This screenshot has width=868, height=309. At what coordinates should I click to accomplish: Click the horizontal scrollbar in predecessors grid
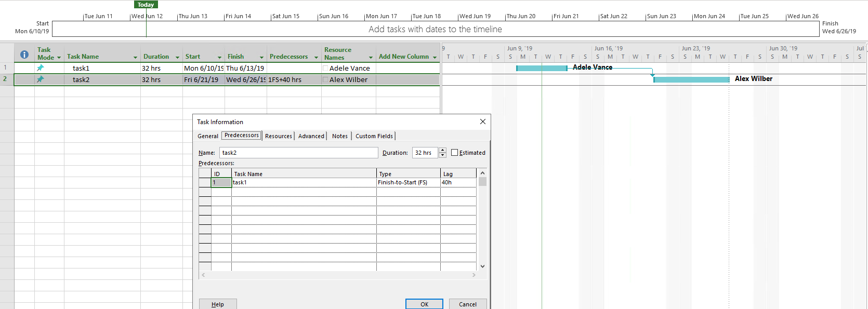[x=338, y=275]
